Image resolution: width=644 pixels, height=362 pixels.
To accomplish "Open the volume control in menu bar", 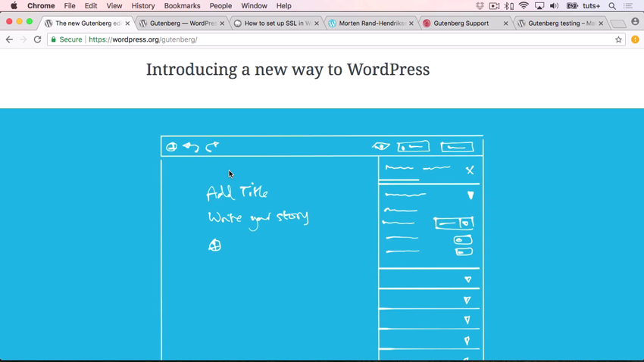I will 554,6.
